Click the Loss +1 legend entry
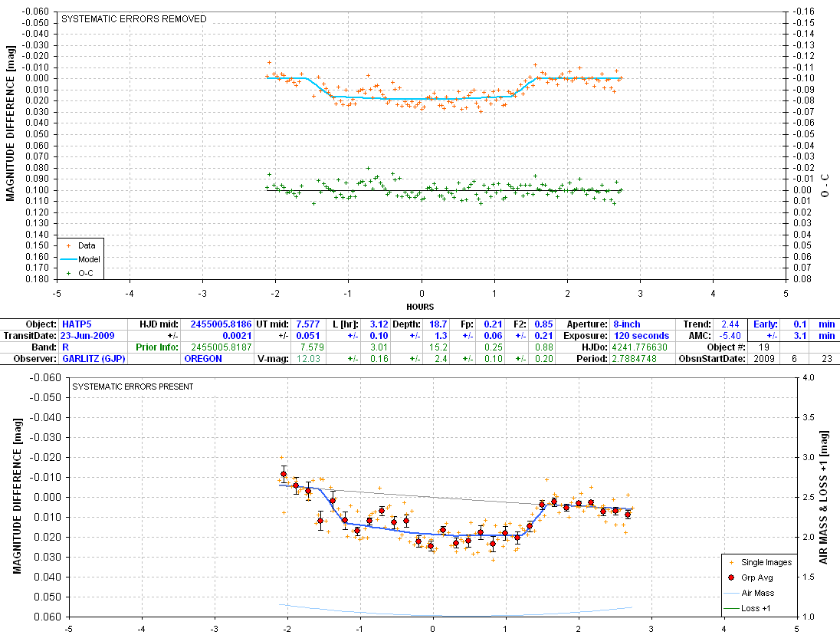The width and height of the screenshot is (840, 635). pos(748,608)
